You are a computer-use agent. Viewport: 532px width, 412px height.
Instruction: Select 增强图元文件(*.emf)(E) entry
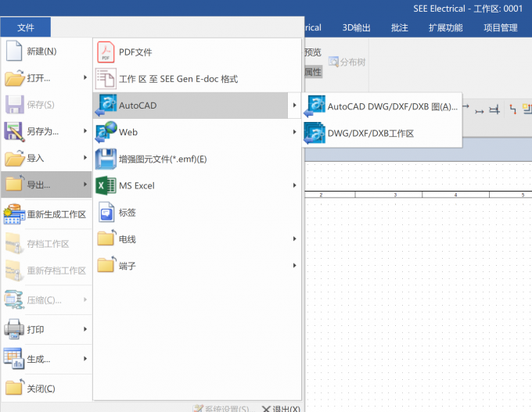(197, 159)
